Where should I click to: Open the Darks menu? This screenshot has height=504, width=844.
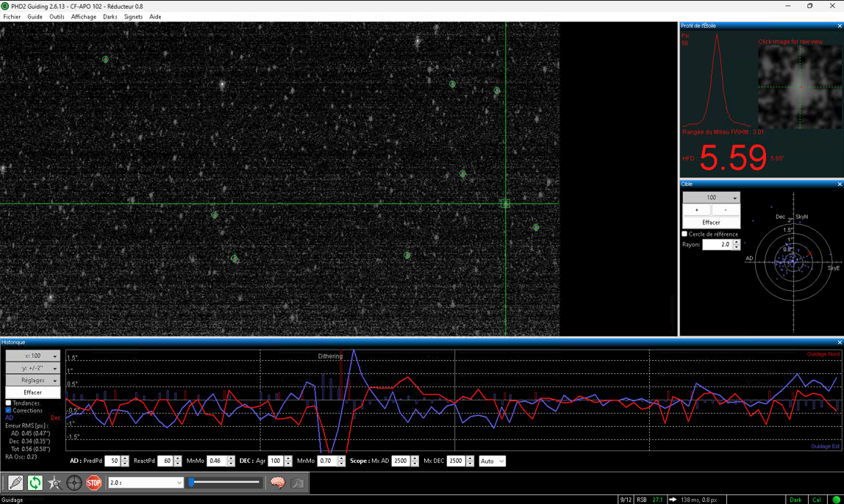[x=110, y=17]
